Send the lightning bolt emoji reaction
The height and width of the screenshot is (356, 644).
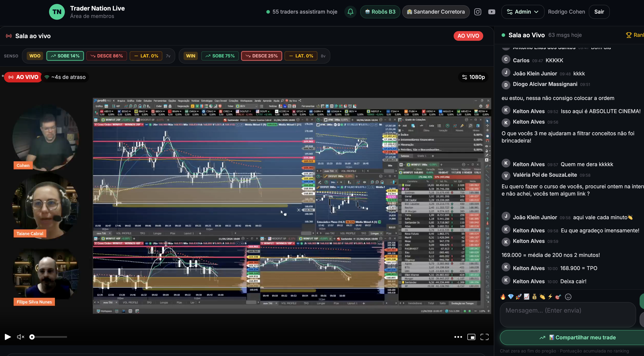click(550, 297)
